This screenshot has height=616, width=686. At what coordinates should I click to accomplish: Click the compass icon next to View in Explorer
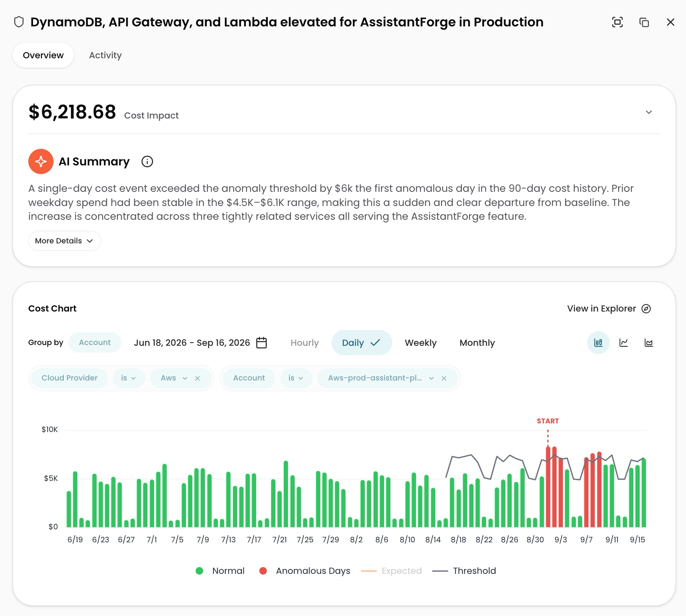click(x=646, y=309)
